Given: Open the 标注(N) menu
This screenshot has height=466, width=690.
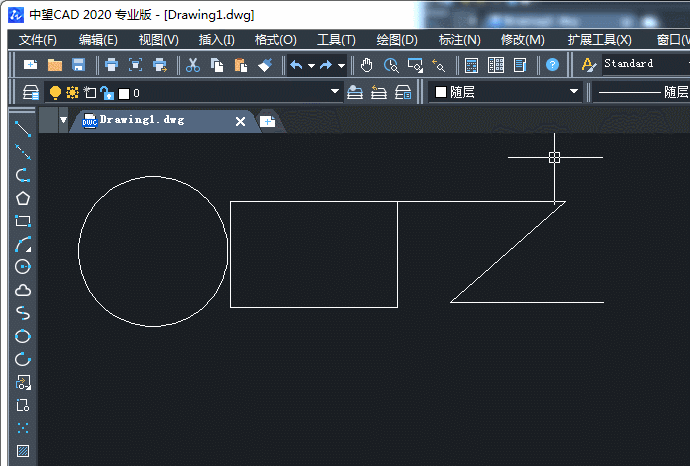Looking at the screenshot, I should coord(459,40).
